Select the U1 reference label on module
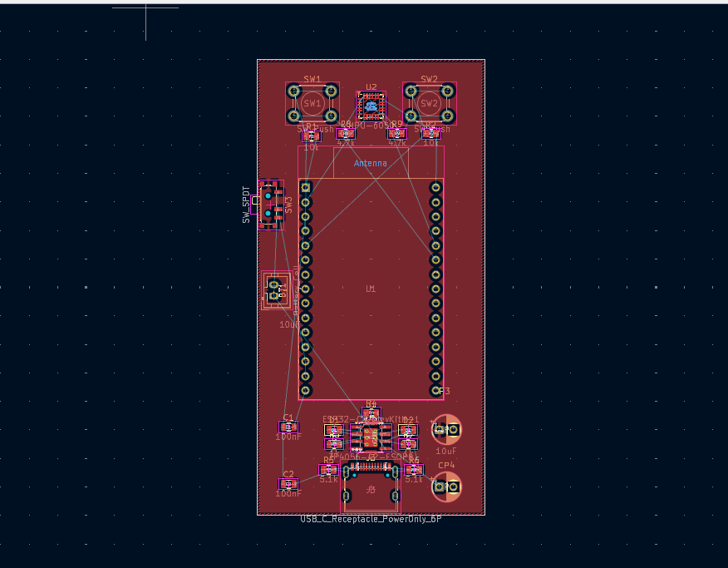Image resolution: width=728 pixels, height=568 pixels. coord(371,289)
